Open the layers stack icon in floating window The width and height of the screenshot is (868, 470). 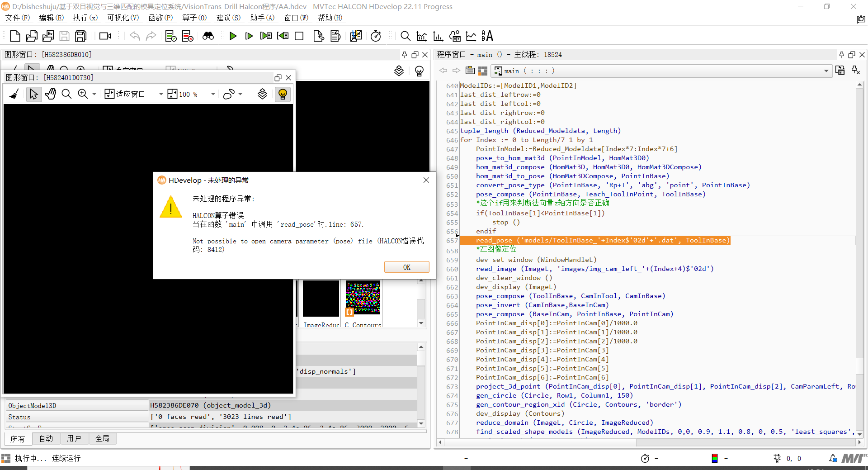pos(262,94)
